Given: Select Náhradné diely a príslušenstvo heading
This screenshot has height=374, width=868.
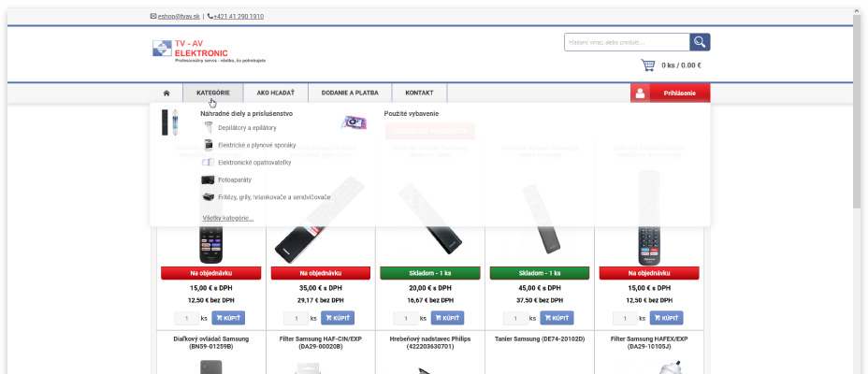Looking at the screenshot, I should (246, 113).
